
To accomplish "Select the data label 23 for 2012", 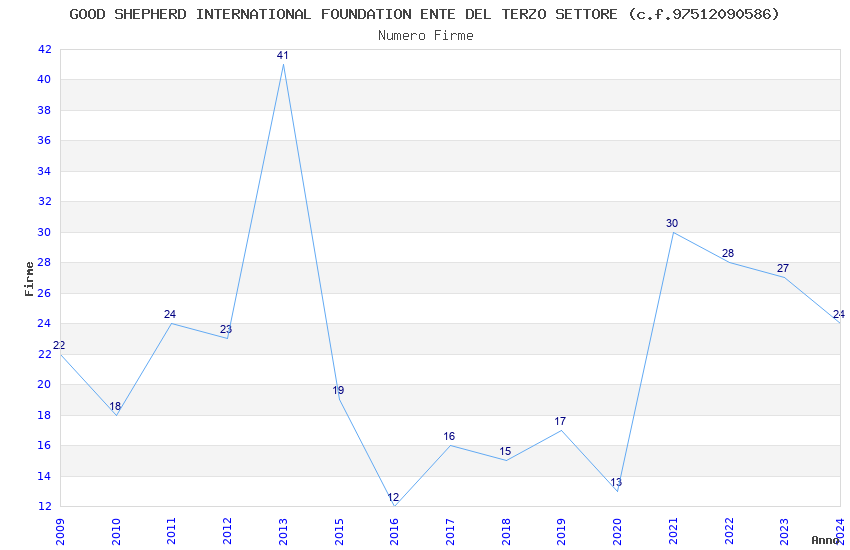I will pos(226,329).
